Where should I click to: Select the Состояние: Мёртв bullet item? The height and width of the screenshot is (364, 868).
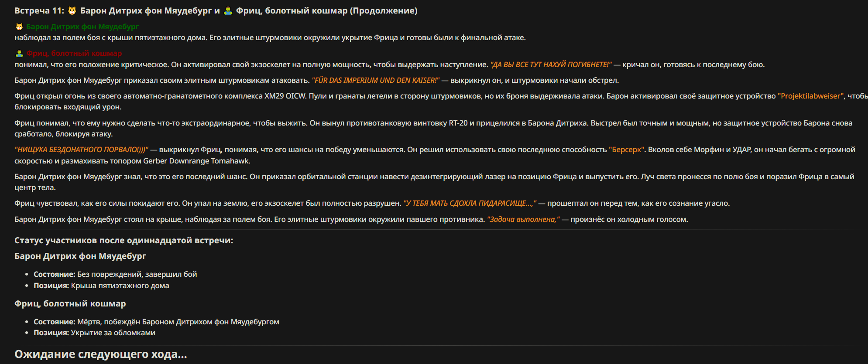pos(156,322)
